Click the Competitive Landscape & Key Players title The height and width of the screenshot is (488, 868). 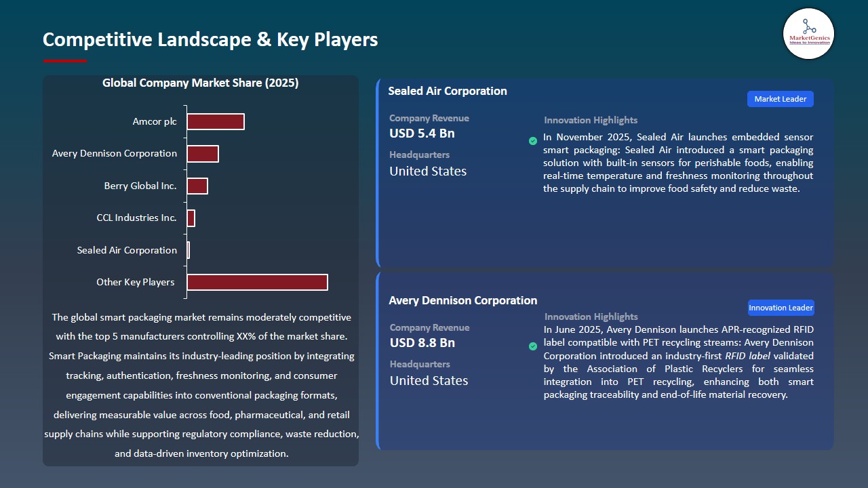click(210, 40)
